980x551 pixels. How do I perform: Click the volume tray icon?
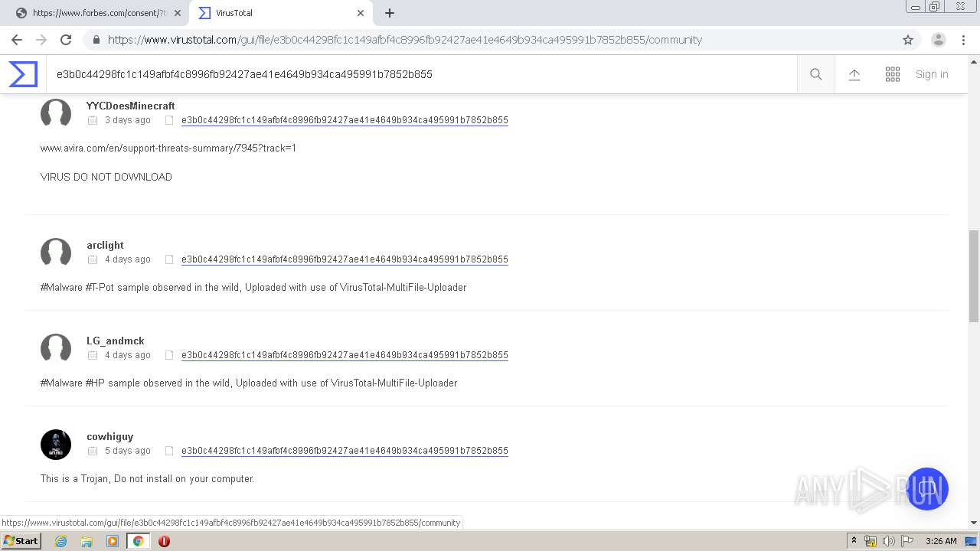pos(888,541)
